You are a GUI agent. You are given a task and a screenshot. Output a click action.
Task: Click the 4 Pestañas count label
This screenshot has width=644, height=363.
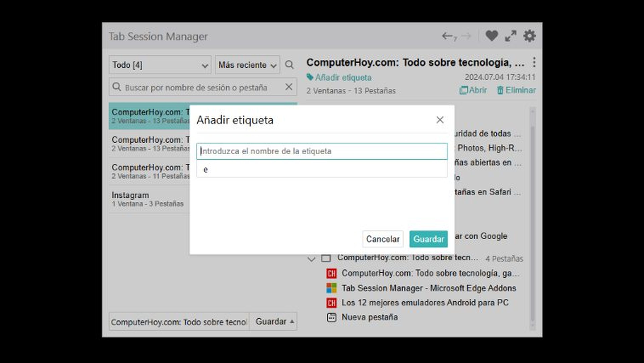click(504, 259)
